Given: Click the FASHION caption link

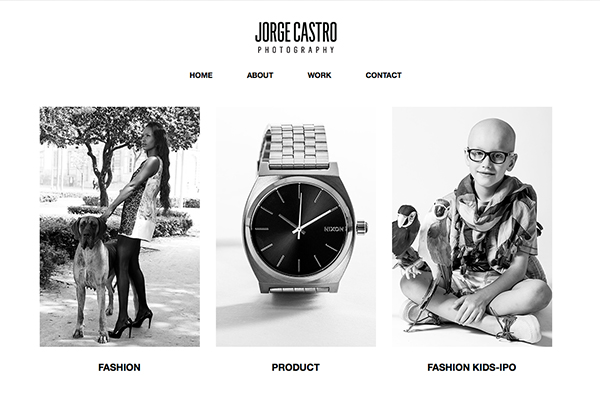Looking at the screenshot, I should tap(119, 367).
